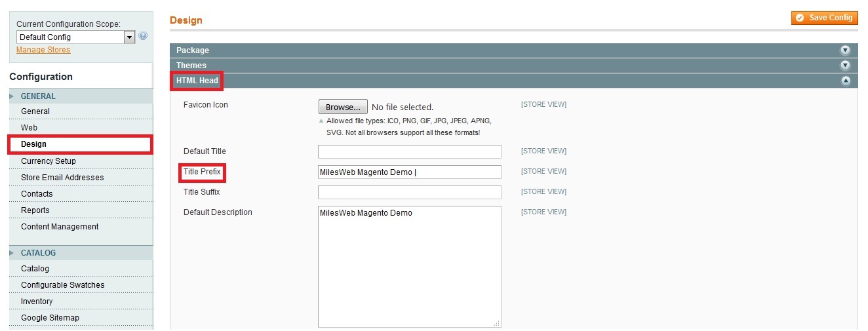The height and width of the screenshot is (331, 868).
Task: Collapse the HTML Head section arrow icon
Action: tap(845, 81)
